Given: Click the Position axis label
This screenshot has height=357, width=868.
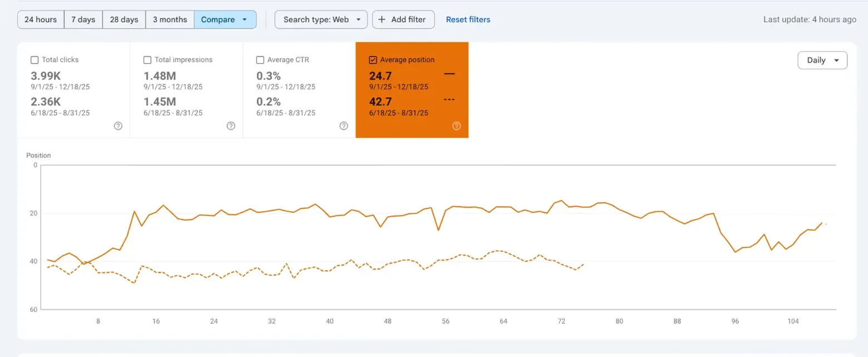Looking at the screenshot, I should pos(38,155).
